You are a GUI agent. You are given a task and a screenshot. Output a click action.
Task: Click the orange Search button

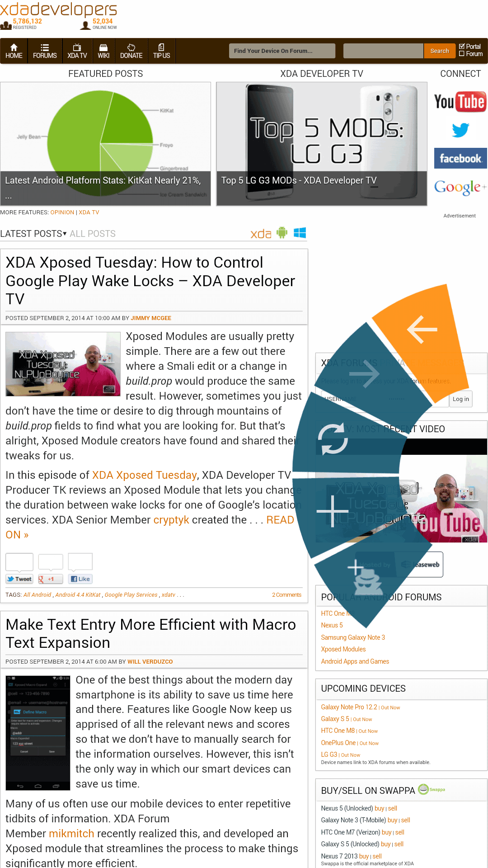click(439, 51)
